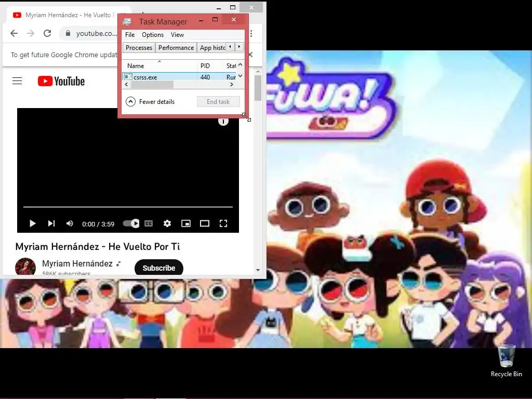
Task: Click the video title text
Action: pyautogui.click(x=98, y=246)
